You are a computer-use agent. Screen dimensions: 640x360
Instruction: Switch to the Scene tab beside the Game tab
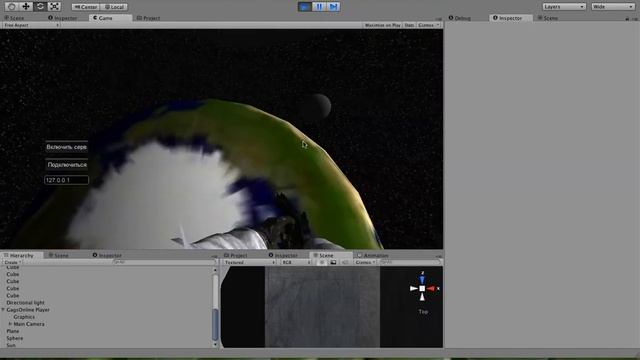pos(14,18)
